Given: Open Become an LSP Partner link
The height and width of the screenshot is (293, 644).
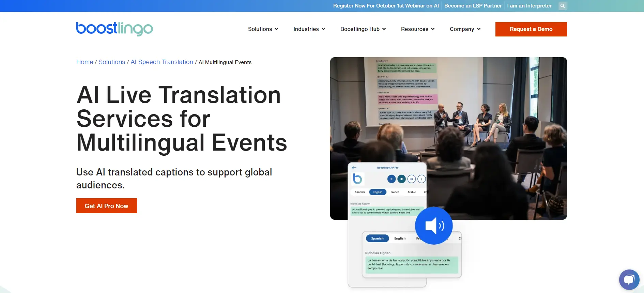Looking at the screenshot, I should [473, 6].
